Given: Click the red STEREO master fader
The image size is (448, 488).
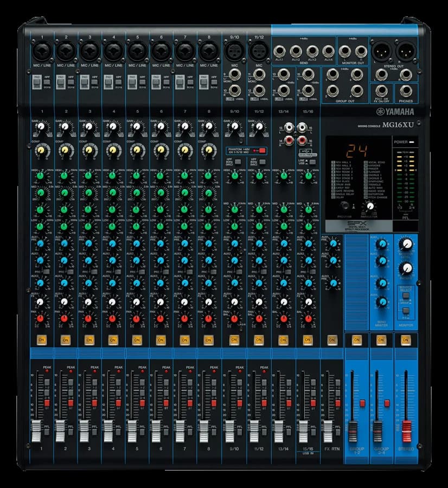Looking at the screenshot, I should click(x=406, y=431).
